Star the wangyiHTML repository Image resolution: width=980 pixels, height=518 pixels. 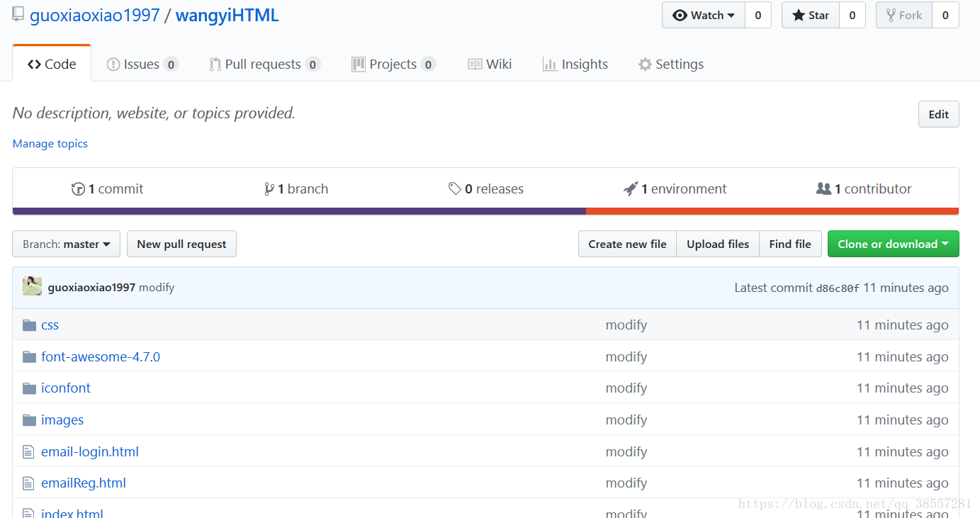click(811, 15)
